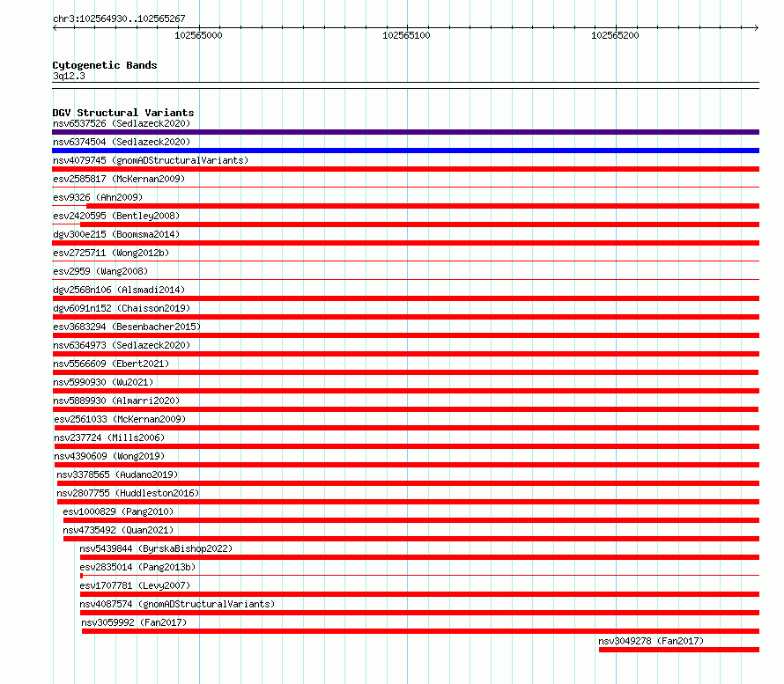Open nsv4079745 (gnomADStructuralVariants) variant
This screenshot has height=684, width=784.
pos(151,160)
